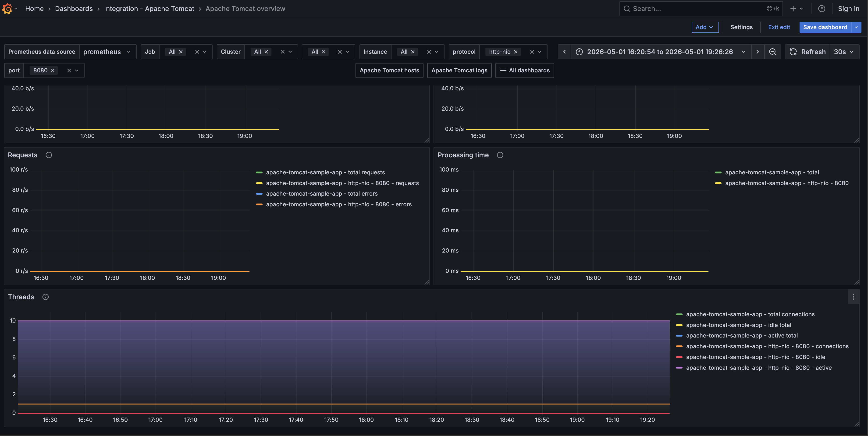The image size is (868, 436).
Task: Clear the Instance filter selection
Action: point(429,52)
